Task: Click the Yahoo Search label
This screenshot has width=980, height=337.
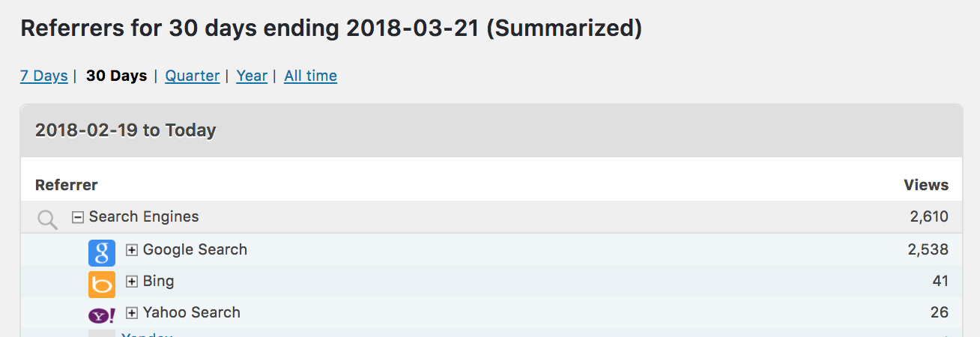Action: tap(192, 313)
